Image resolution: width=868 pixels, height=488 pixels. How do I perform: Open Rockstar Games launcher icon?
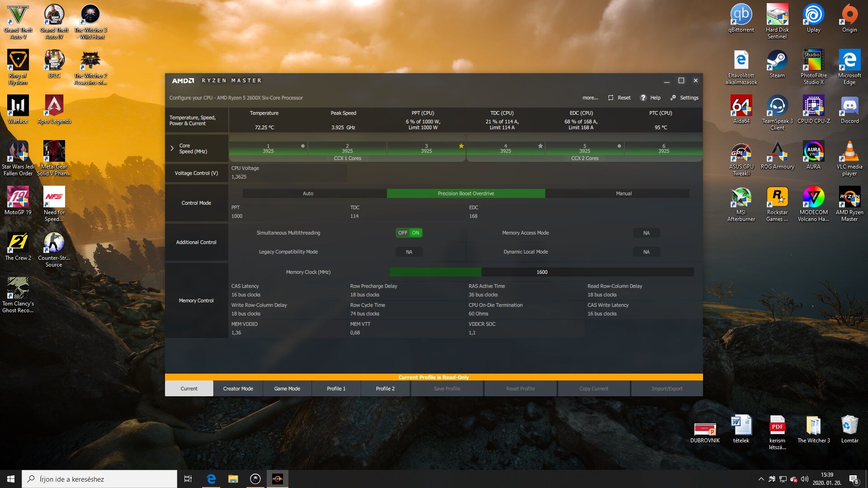[x=777, y=204]
